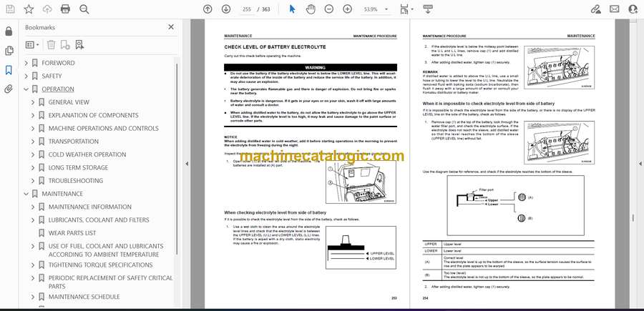The width and height of the screenshot is (644, 311).
Task: Select the arrow selection tool
Action: 293,9
